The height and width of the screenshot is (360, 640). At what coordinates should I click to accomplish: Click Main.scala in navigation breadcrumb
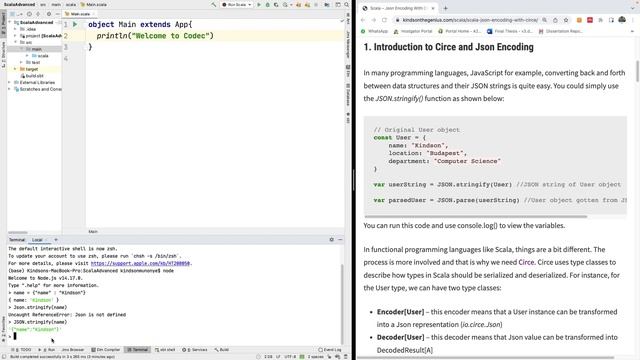[x=94, y=4]
